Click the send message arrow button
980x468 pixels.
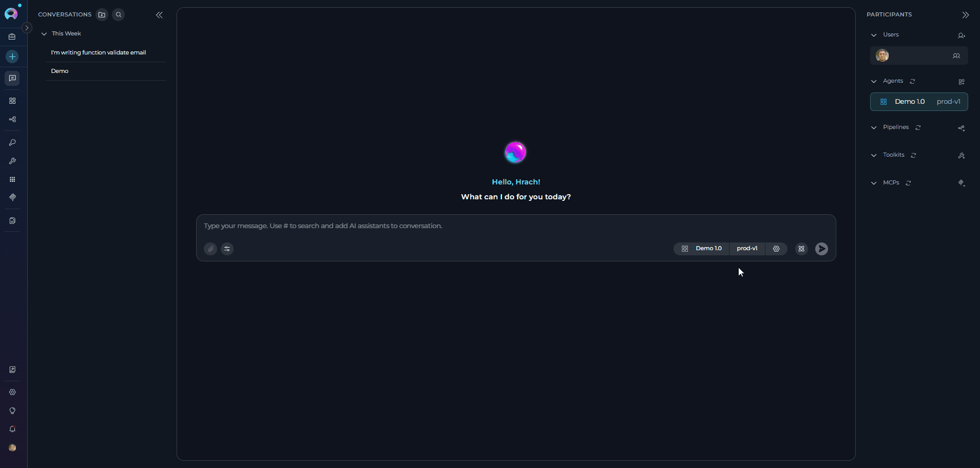coord(821,249)
